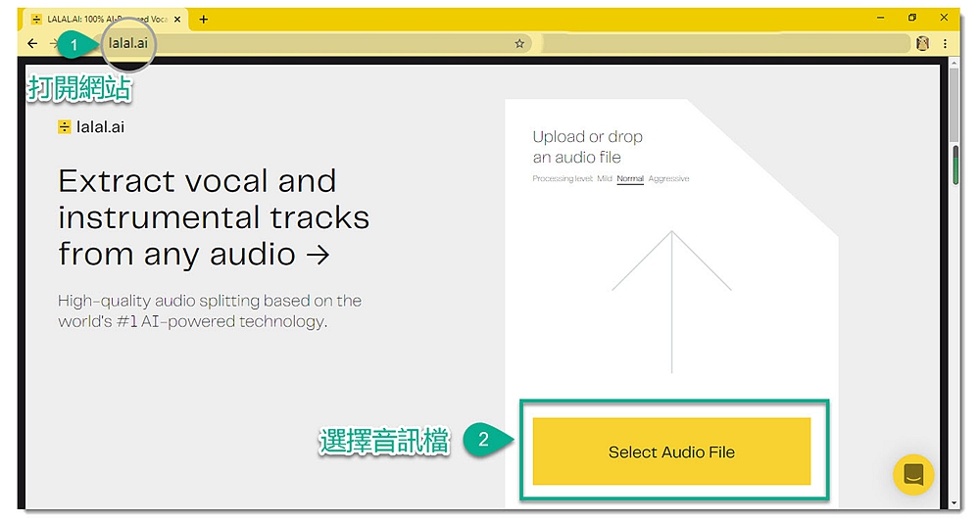Viewport: 980px width, 521px height.
Task: Click the browser back arrow
Action: 32,43
